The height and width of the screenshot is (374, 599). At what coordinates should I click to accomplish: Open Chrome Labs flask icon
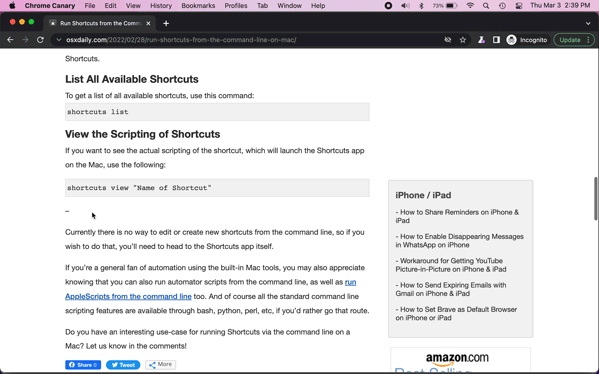tap(481, 40)
